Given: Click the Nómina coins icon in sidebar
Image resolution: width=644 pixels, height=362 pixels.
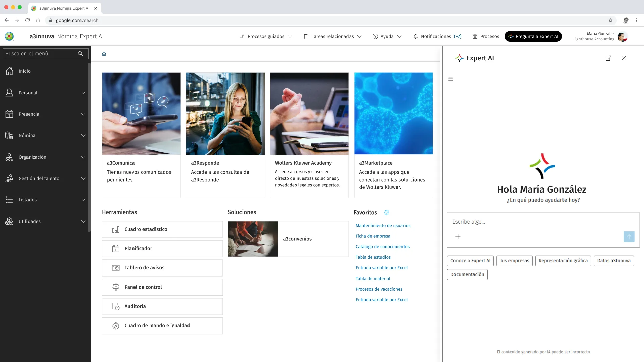Looking at the screenshot, I should coord(9,135).
